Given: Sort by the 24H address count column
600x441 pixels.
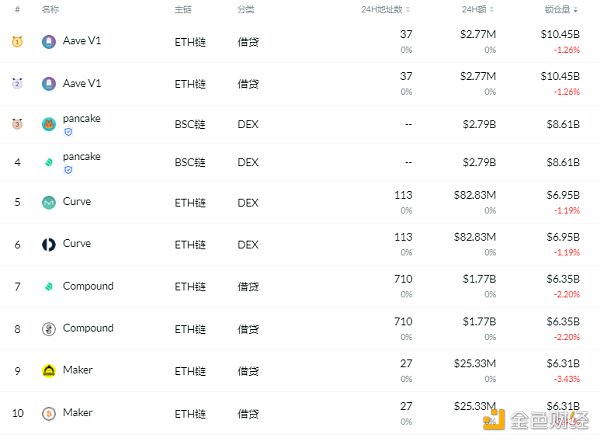Looking at the screenshot, I should tap(385, 9).
